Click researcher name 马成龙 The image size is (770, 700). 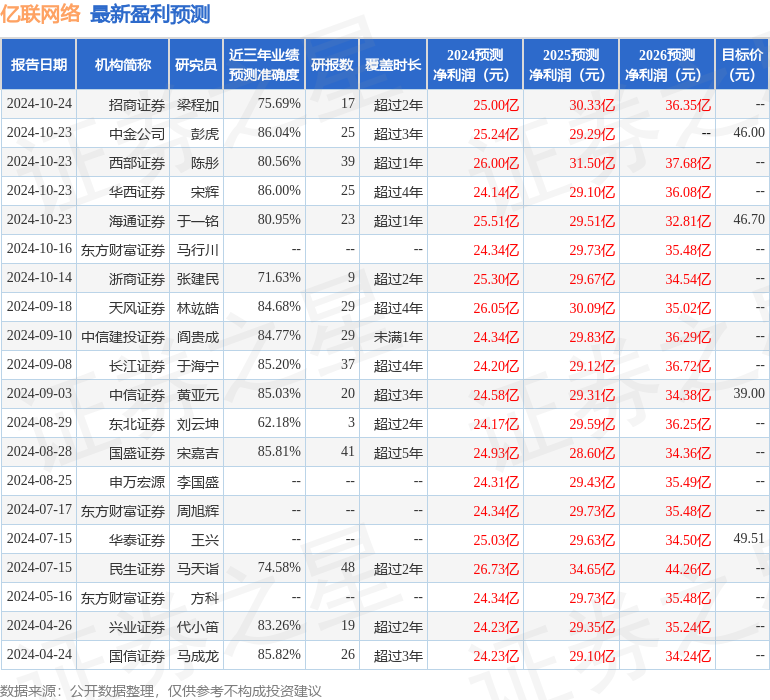click(198, 656)
